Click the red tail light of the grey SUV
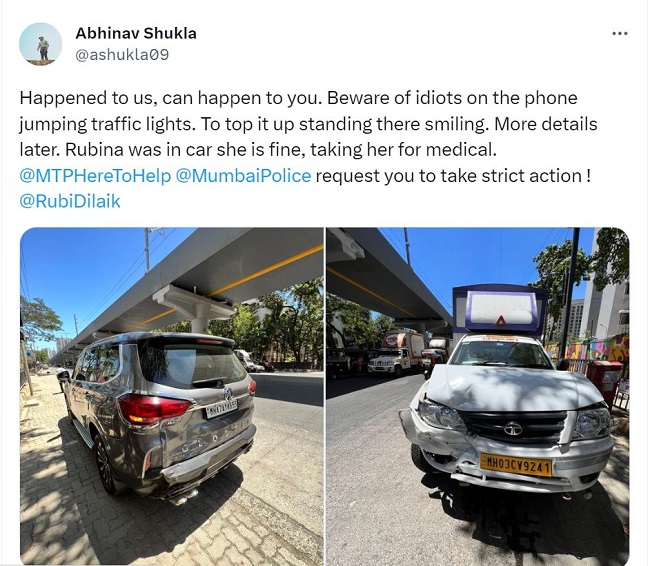 point(153,408)
